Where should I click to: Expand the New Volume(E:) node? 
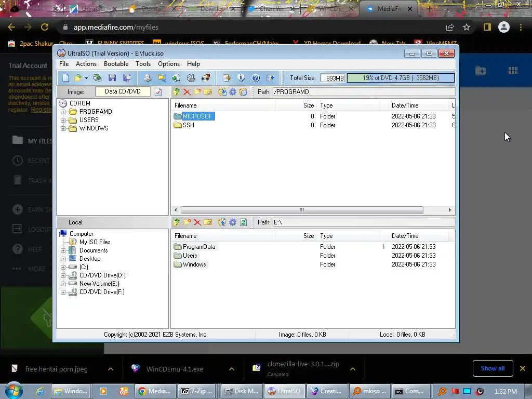pos(63,284)
